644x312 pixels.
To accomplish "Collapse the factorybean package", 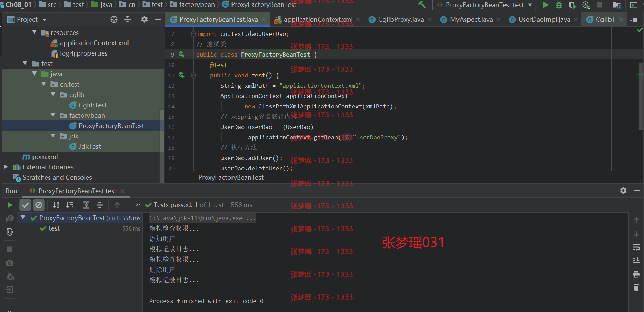I will 53,115.
